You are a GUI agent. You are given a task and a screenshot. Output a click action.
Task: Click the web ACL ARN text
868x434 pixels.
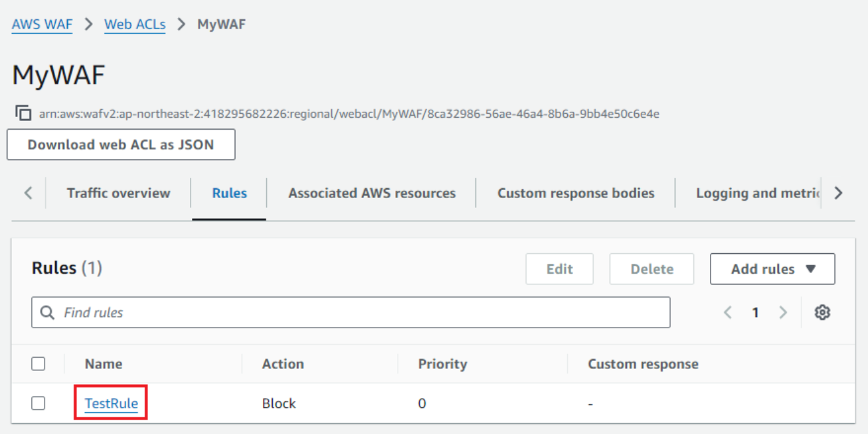(349, 114)
